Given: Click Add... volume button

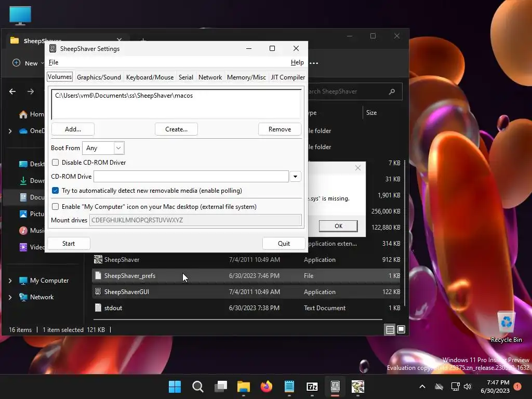Looking at the screenshot, I should [x=73, y=129].
